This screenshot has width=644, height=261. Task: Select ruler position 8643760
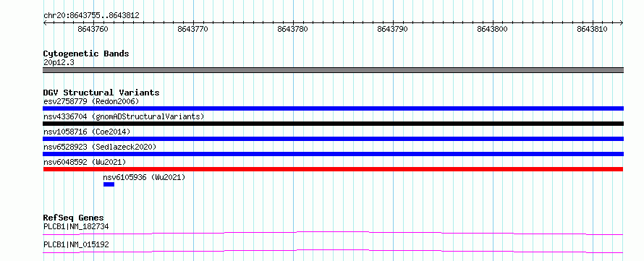pyautogui.click(x=93, y=30)
